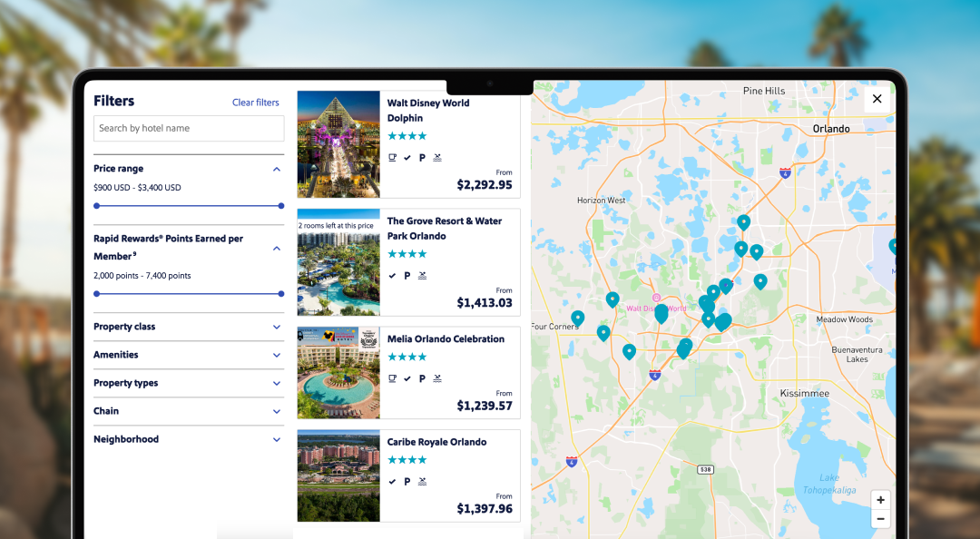
Task: Click Clear filters
Action: pos(255,102)
